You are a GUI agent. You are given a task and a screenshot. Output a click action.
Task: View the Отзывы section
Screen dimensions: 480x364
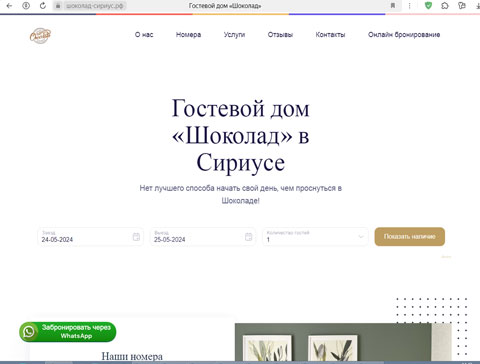click(280, 35)
